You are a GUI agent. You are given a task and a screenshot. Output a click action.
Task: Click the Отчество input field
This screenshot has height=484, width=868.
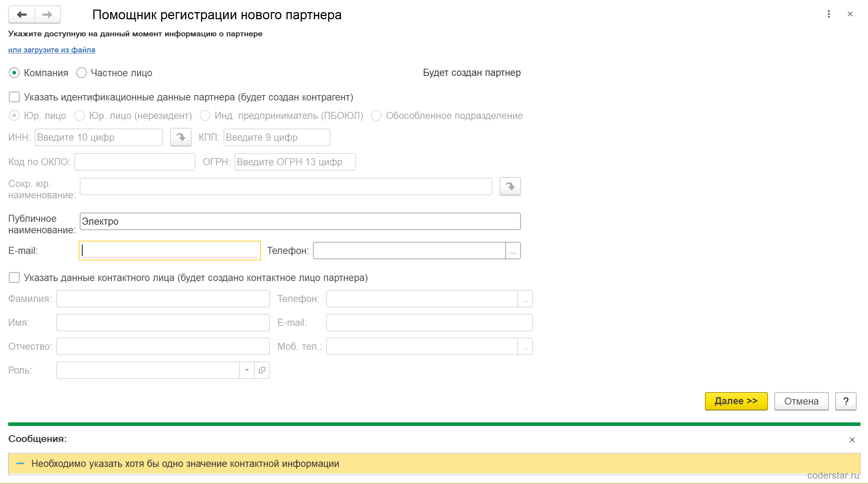tap(163, 347)
